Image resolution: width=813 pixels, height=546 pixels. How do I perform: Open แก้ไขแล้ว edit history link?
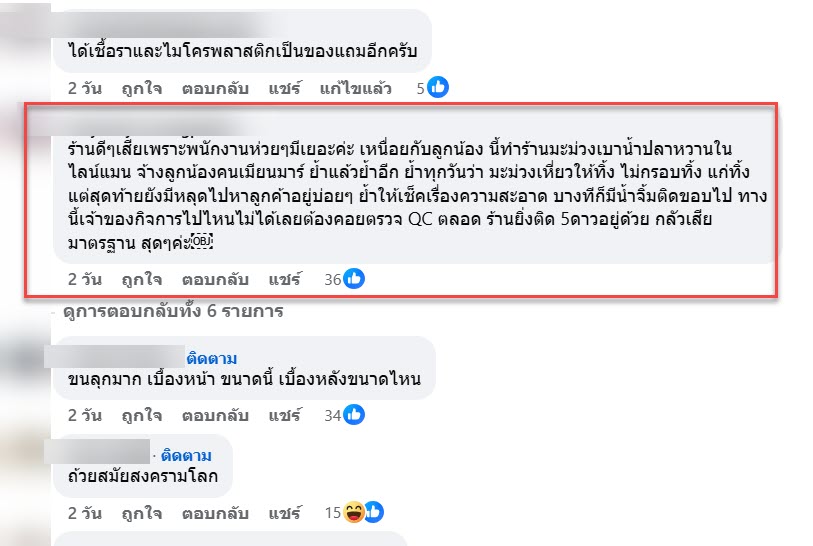[356, 89]
